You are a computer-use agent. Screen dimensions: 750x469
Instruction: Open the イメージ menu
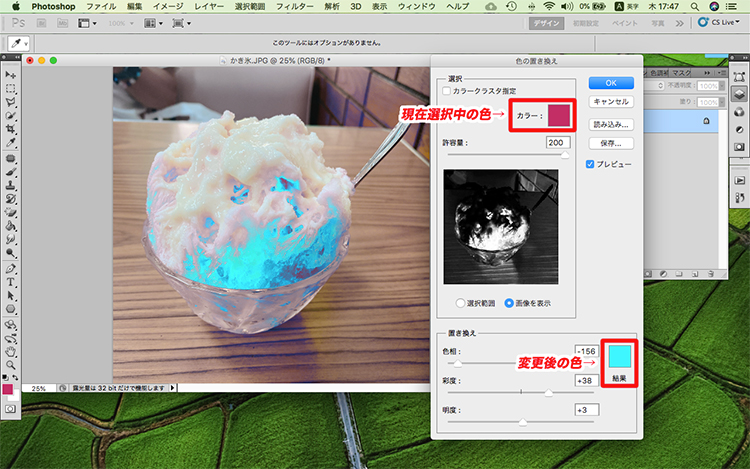[x=168, y=6]
